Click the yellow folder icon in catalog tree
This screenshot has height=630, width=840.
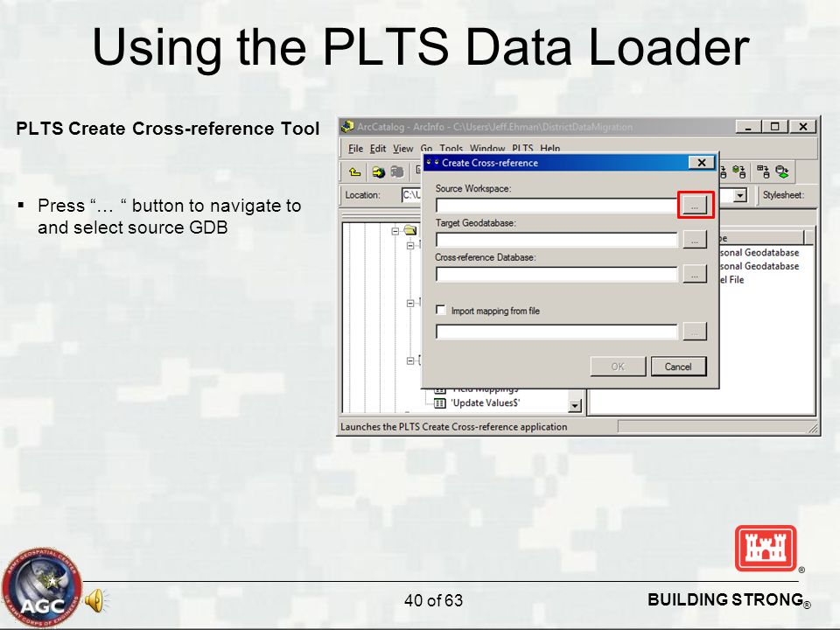pyautogui.click(x=411, y=230)
